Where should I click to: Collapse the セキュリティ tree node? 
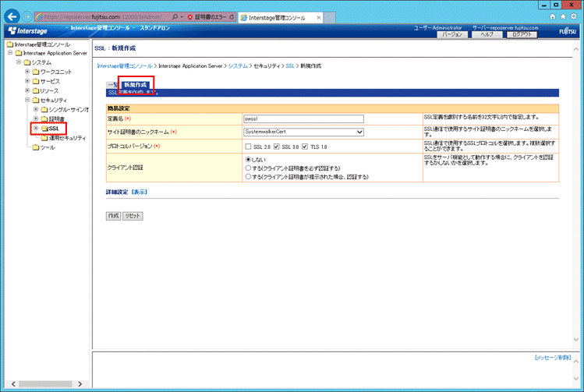27,100
